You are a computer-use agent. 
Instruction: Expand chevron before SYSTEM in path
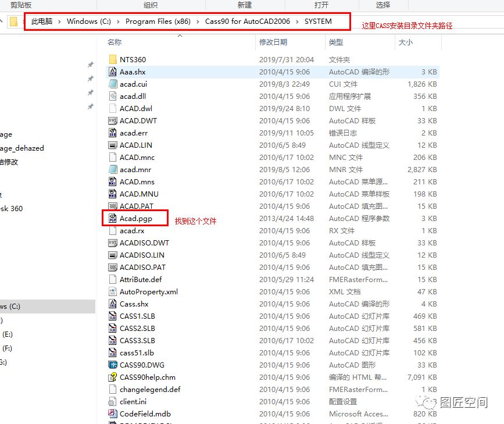coord(297,22)
